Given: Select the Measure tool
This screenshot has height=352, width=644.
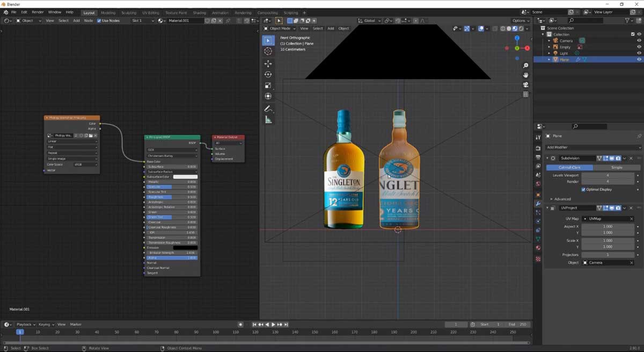Looking at the screenshot, I should [268, 120].
